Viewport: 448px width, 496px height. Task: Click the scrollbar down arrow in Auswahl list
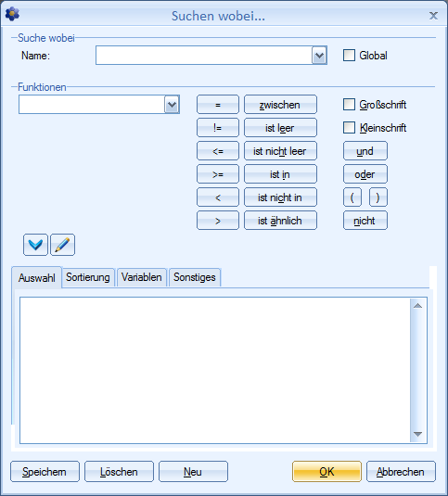point(418,434)
